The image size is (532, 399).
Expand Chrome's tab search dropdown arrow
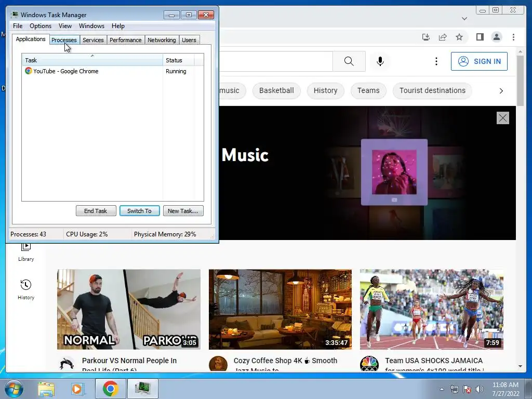coord(464,19)
